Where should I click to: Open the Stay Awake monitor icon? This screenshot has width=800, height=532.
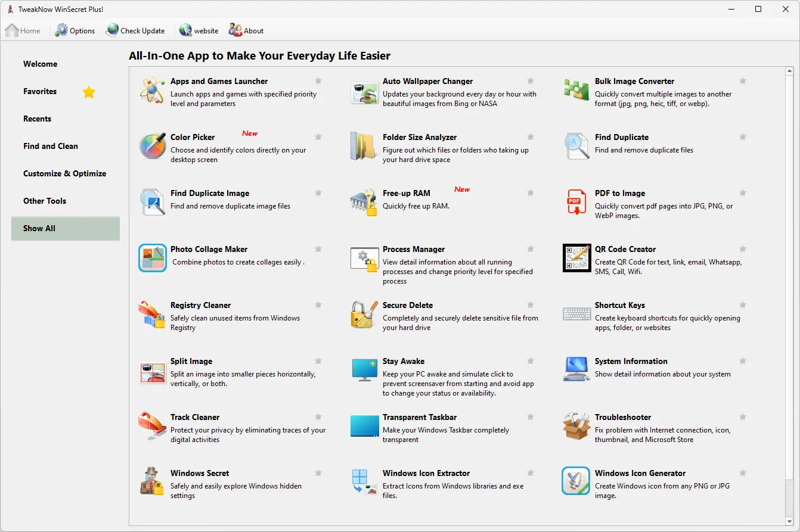pyautogui.click(x=364, y=371)
